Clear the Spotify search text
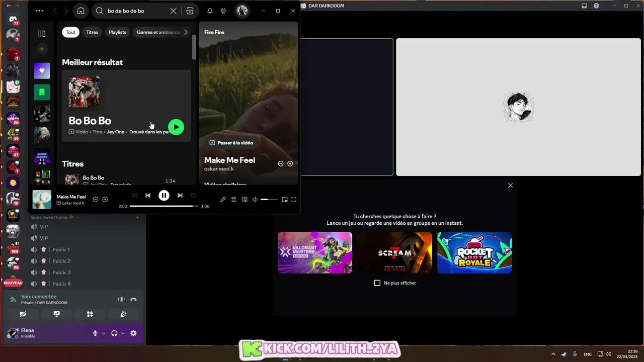644x362 pixels. tap(173, 11)
